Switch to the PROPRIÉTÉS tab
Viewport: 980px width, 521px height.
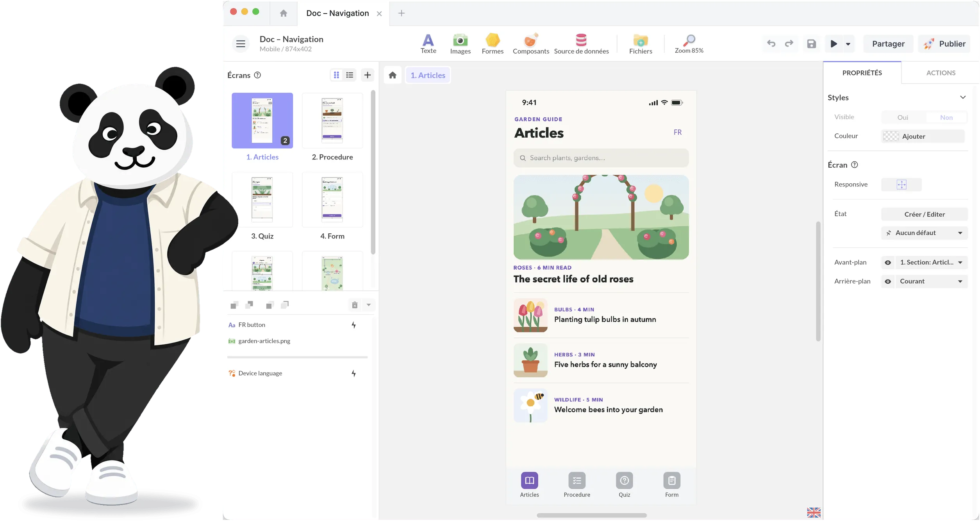(x=861, y=73)
